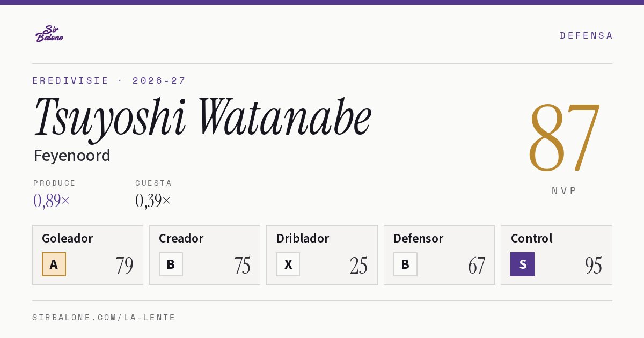The height and width of the screenshot is (338, 644).
Task: Click the PRODUCE label
Action: coord(55,183)
